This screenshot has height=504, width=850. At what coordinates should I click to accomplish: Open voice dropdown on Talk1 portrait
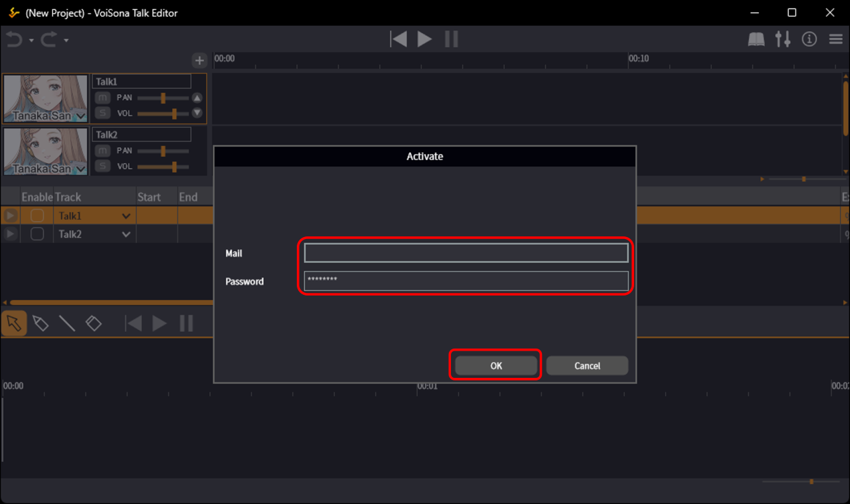[x=81, y=116]
